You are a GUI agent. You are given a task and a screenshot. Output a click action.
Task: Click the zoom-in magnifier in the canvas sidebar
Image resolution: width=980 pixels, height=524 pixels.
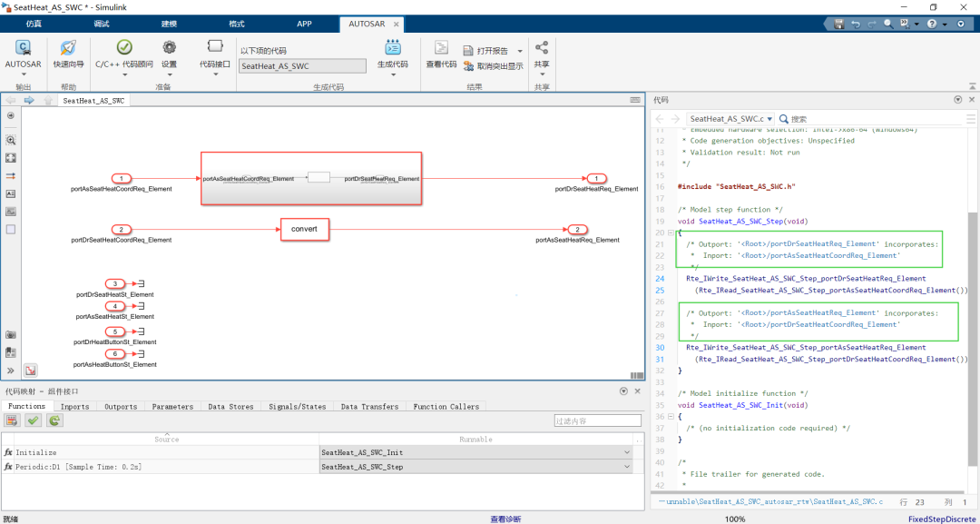(x=11, y=141)
